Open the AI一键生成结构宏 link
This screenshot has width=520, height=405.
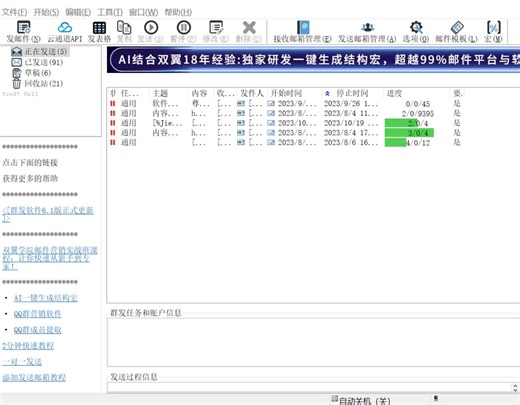(x=46, y=298)
